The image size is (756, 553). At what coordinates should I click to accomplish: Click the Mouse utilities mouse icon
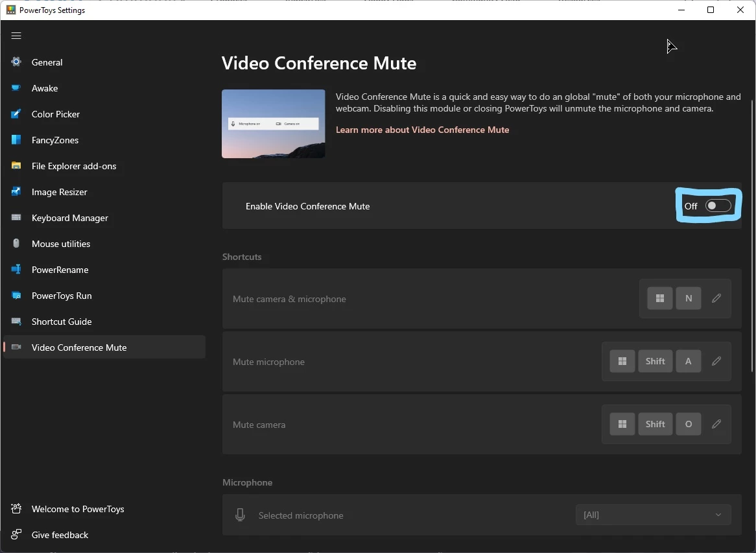click(x=16, y=244)
